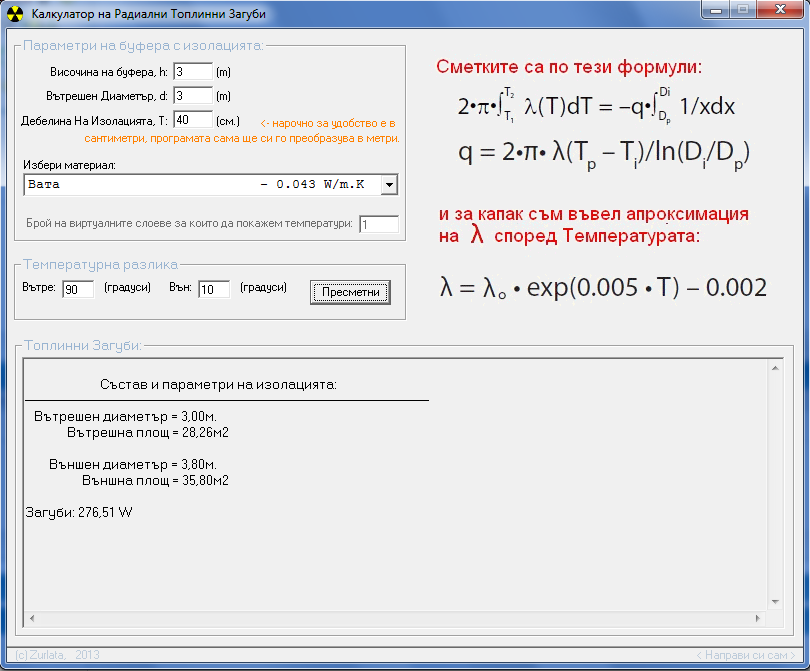The height and width of the screenshot is (671, 810).
Task: Click the buffer height h input field
Action: (x=193, y=72)
